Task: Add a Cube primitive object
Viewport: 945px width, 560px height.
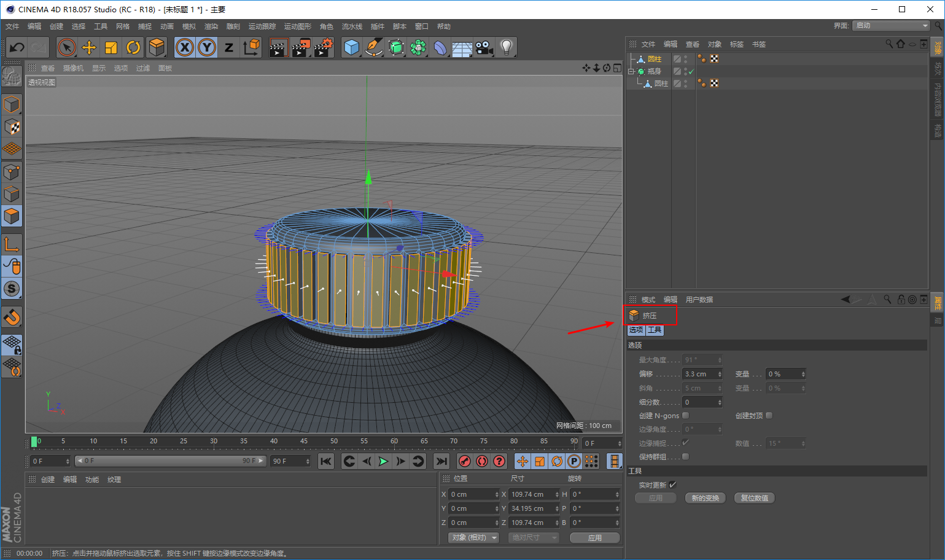Action: [351, 47]
